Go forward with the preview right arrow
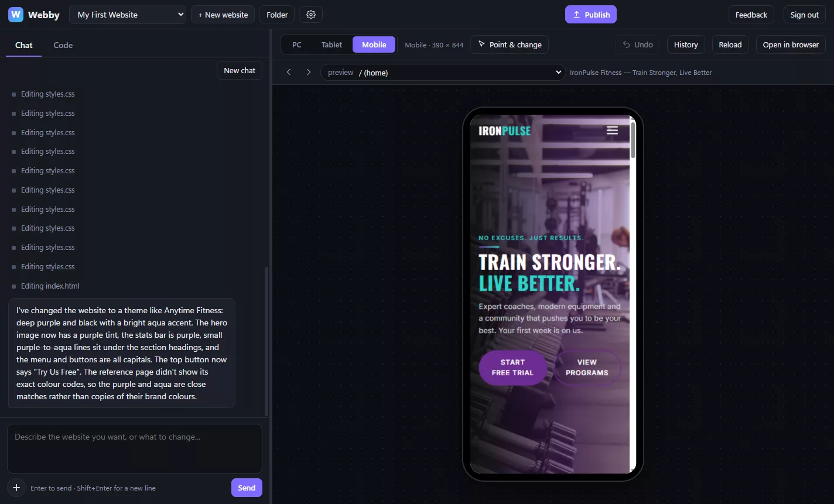 309,72
